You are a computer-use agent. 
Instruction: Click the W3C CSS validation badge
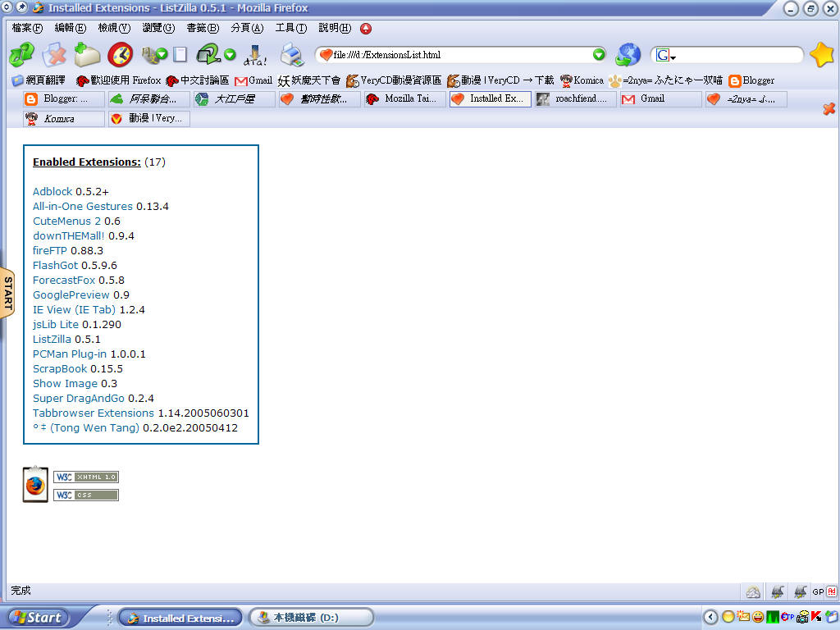pos(86,495)
